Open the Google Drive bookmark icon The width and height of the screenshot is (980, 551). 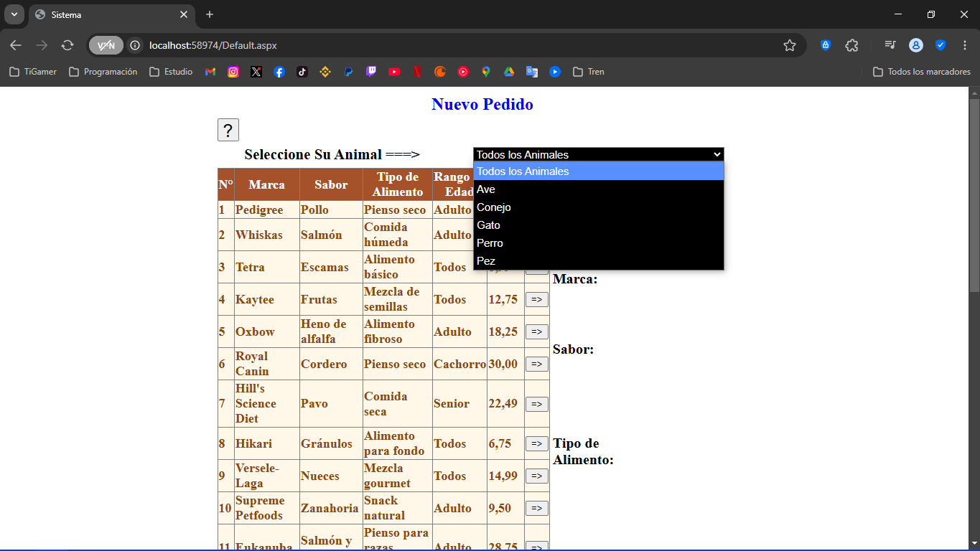[x=509, y=72]
